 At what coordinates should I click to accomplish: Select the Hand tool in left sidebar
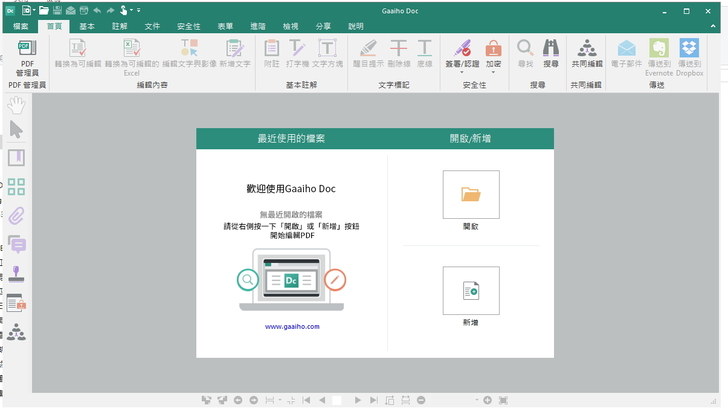(x=16, y=106)
